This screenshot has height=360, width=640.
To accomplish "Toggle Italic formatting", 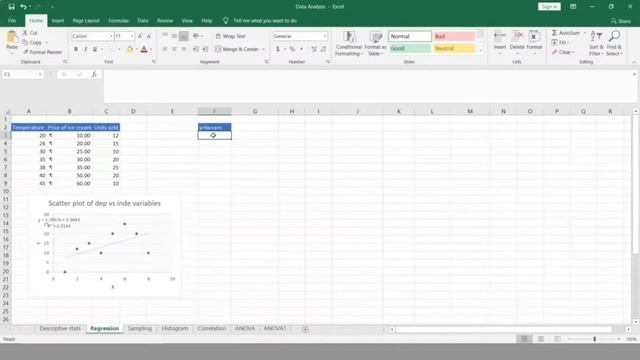I will (x=85, y=49).
